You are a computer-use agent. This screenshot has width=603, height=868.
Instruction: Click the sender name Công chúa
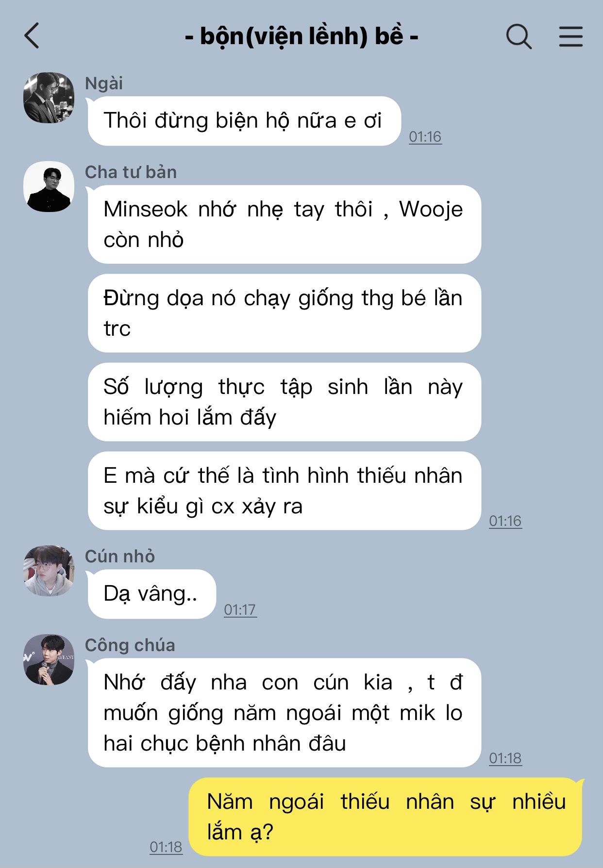130,645
